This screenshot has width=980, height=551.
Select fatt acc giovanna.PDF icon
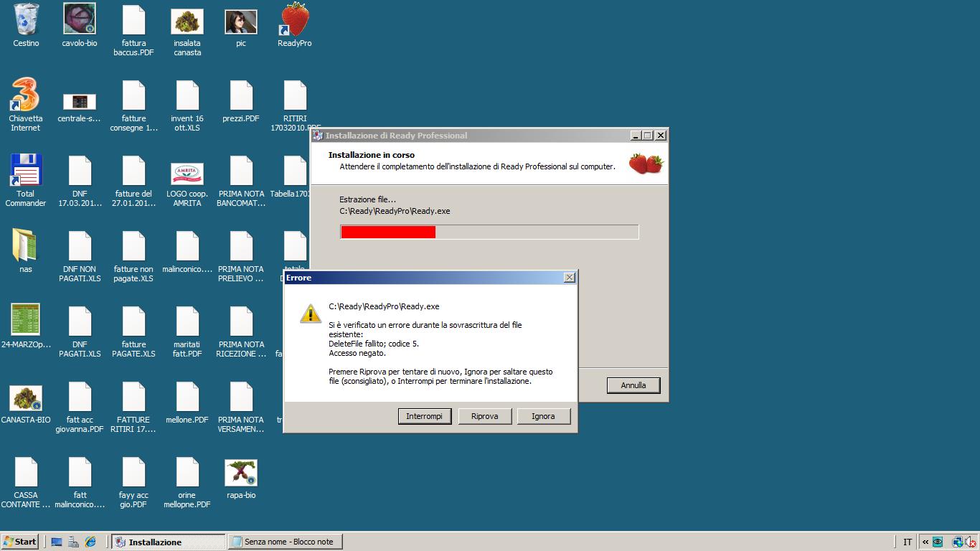(x=80, y=396)
